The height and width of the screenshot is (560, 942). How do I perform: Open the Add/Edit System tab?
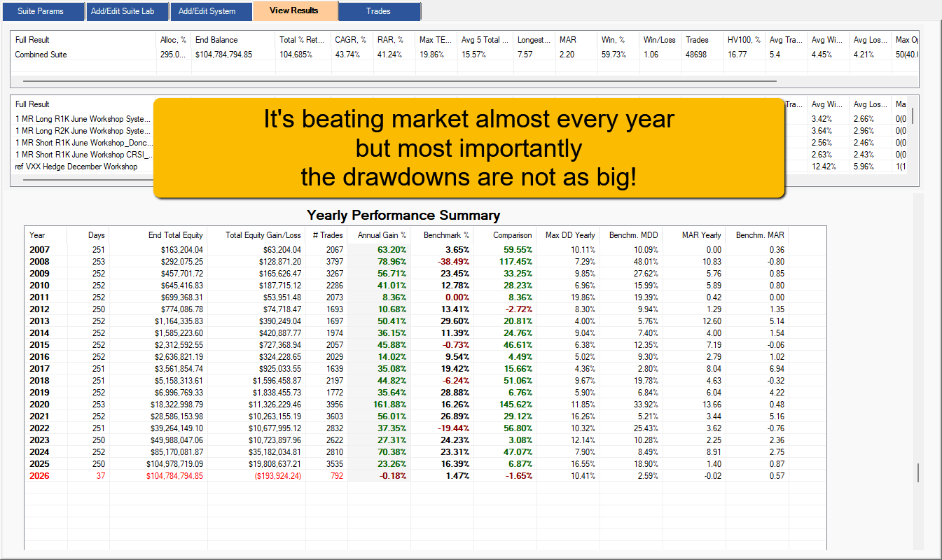click(x=207, y=11)
